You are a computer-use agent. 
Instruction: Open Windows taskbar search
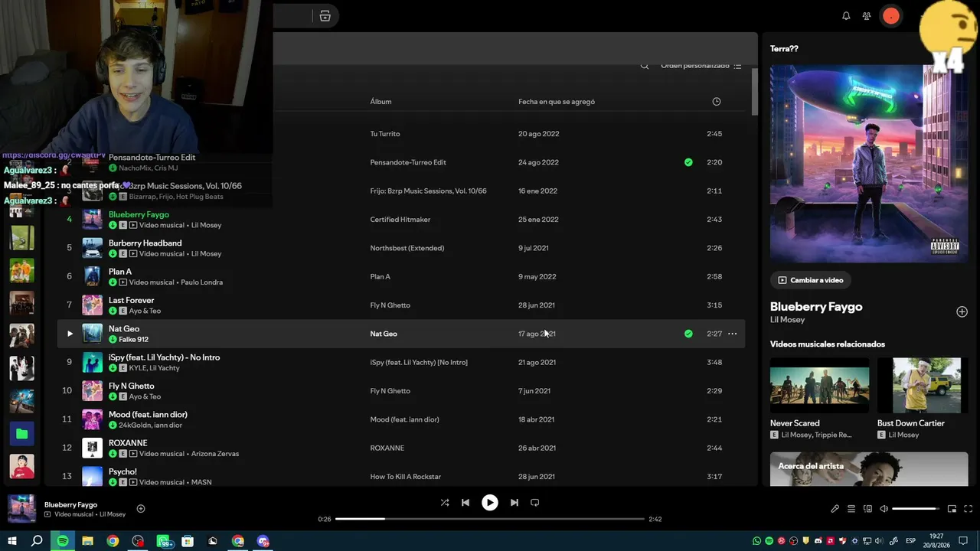click(37, 541)
